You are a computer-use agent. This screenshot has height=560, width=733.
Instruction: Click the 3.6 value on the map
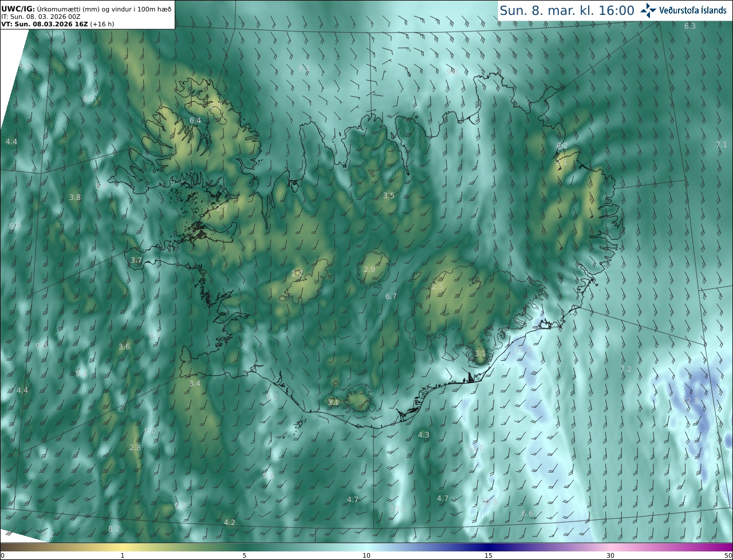click(124, 346)
